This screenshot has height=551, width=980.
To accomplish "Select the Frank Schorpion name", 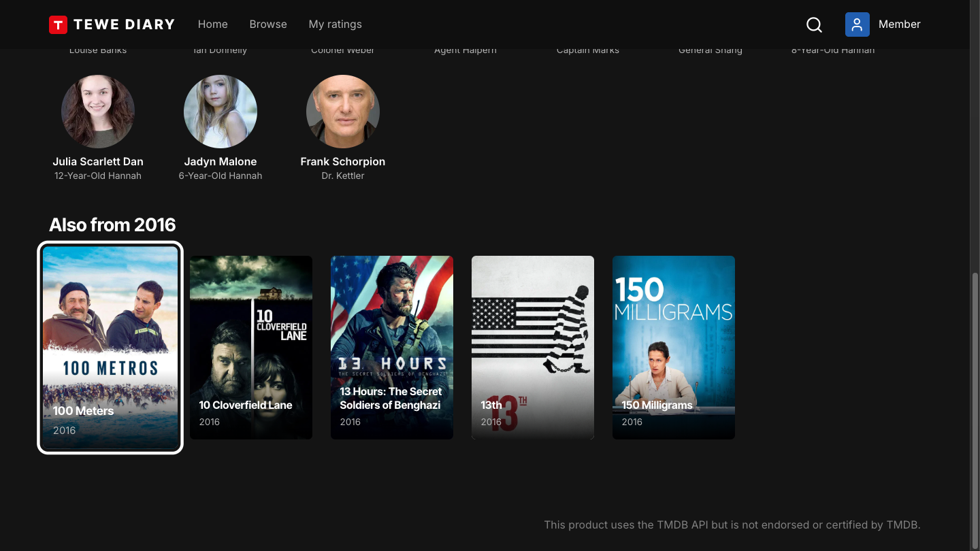I will [x=343, y=161].
